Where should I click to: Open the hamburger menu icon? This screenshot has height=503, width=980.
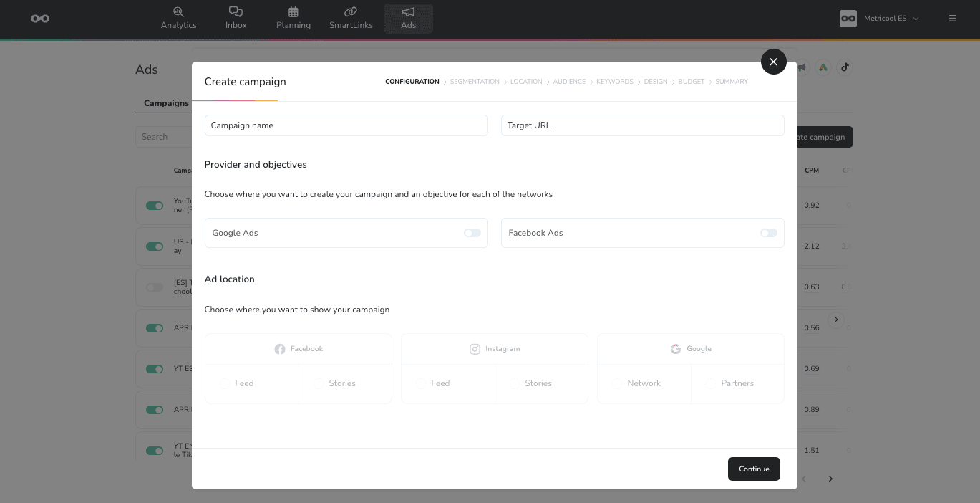[952, 19]
